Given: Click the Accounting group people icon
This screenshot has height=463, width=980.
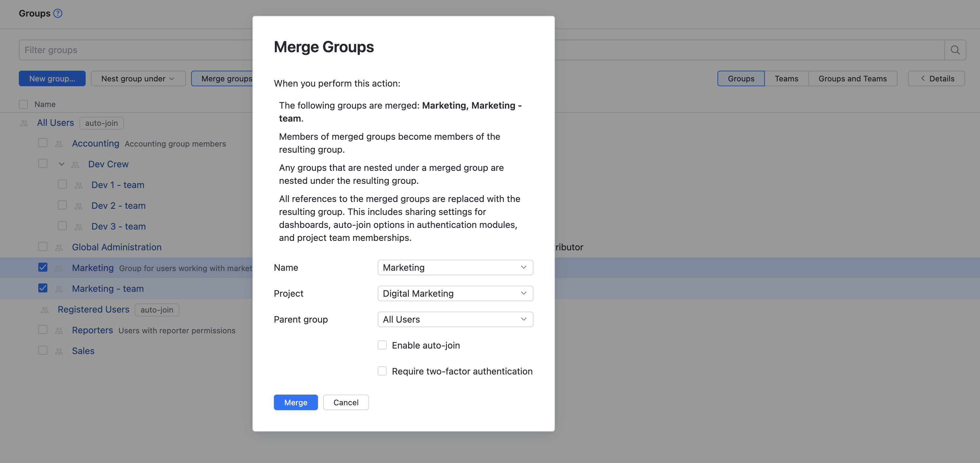Looking at the screenshot, I should 59,144.
